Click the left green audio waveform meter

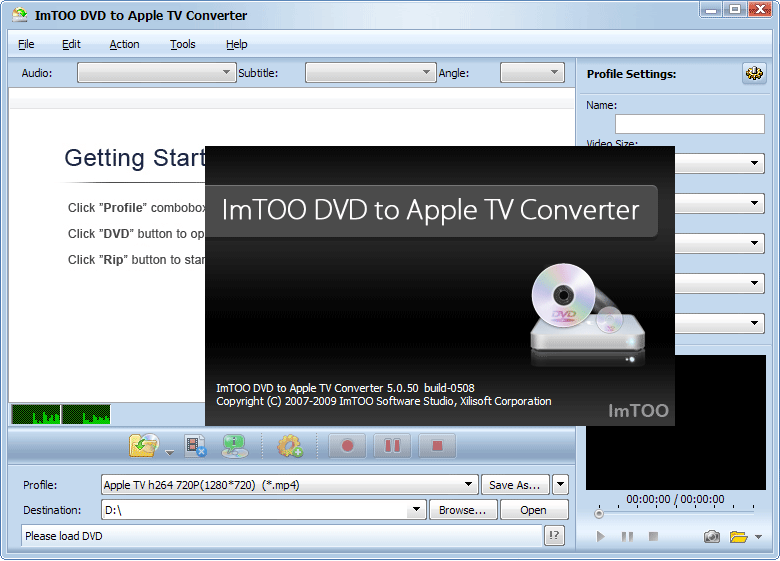pyautogui.click(x=36, y=414)
